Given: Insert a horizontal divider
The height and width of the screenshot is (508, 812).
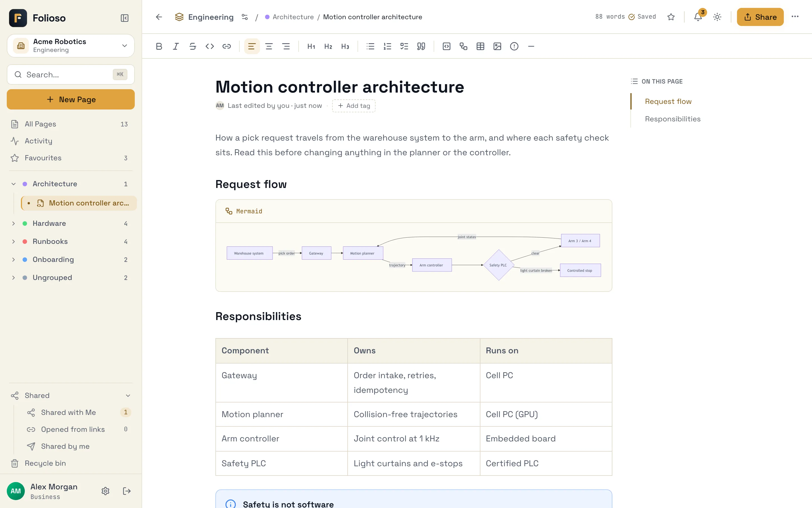Looking at the screenshot, I should [531, 46].
